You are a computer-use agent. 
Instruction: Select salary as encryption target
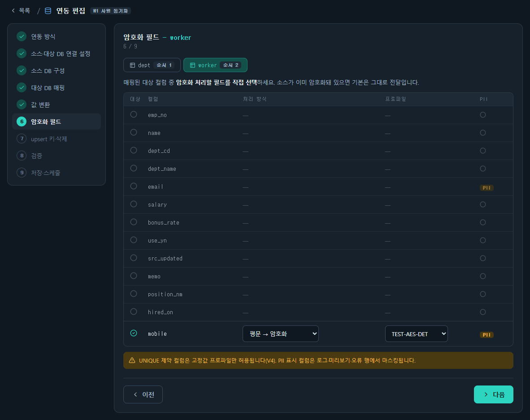click(134, 204)
